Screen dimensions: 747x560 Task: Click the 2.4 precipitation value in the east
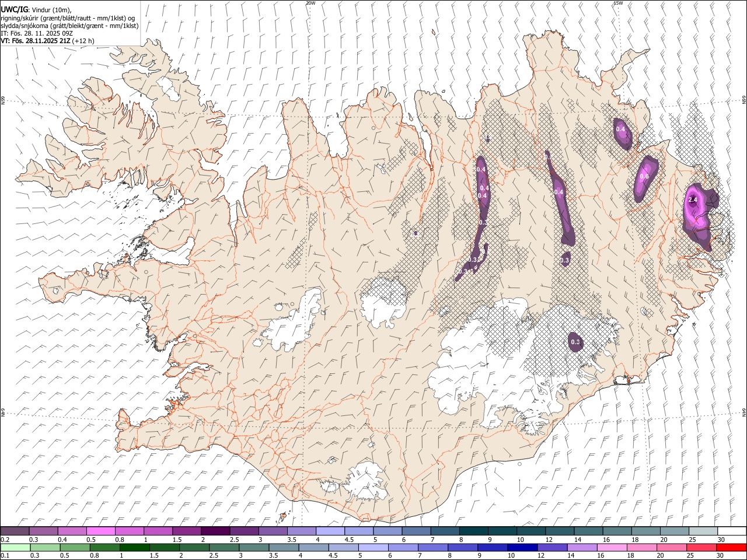tap(693, 199)
